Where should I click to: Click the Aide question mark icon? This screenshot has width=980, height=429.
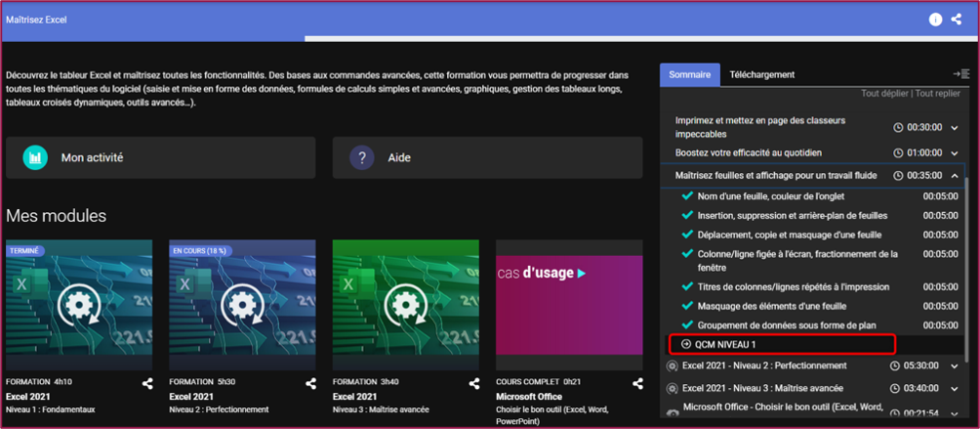coord(362,157)
